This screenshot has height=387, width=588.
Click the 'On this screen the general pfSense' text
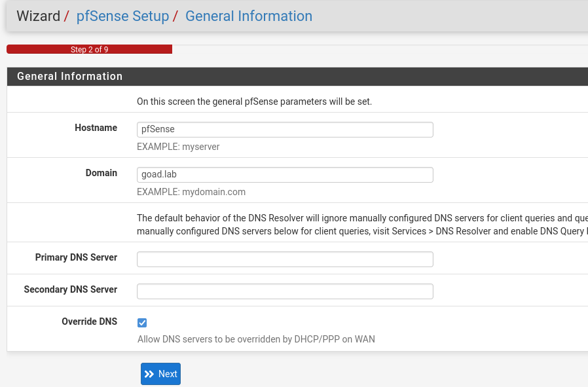(254, 101)
